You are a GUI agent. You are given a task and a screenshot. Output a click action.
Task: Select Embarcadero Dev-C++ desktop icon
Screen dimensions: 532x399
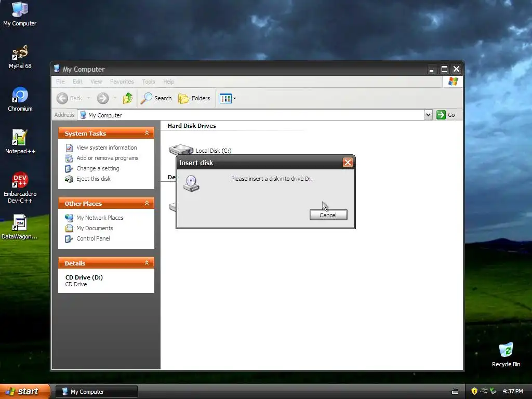pos(20,188)
